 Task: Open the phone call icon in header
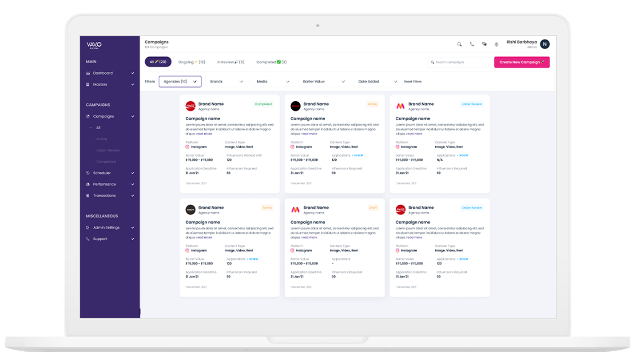(472, 44)
